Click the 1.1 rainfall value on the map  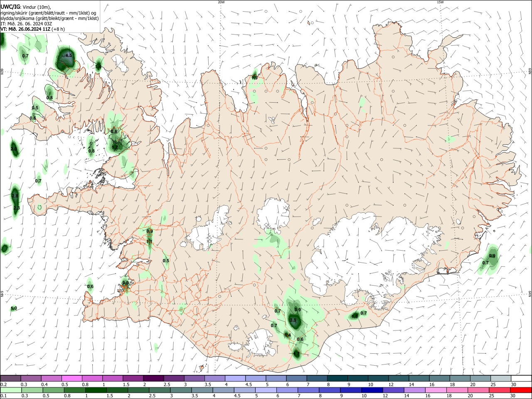tap(150, 241)
